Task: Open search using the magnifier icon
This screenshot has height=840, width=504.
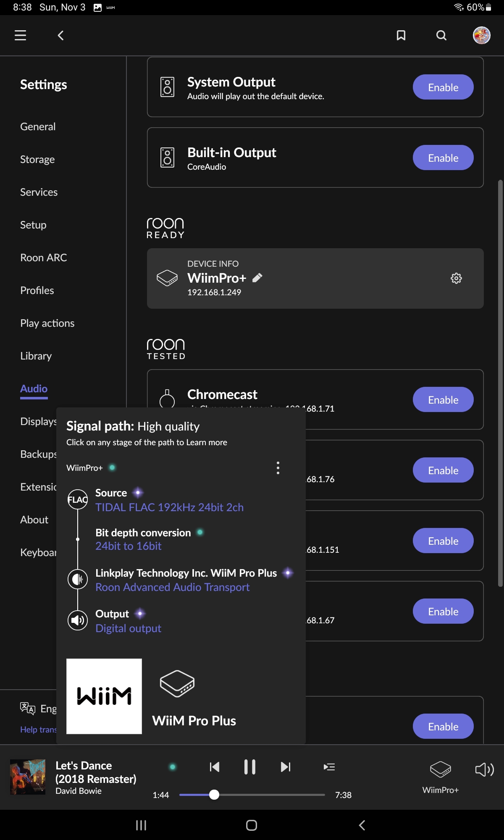Action: (441, 35)
